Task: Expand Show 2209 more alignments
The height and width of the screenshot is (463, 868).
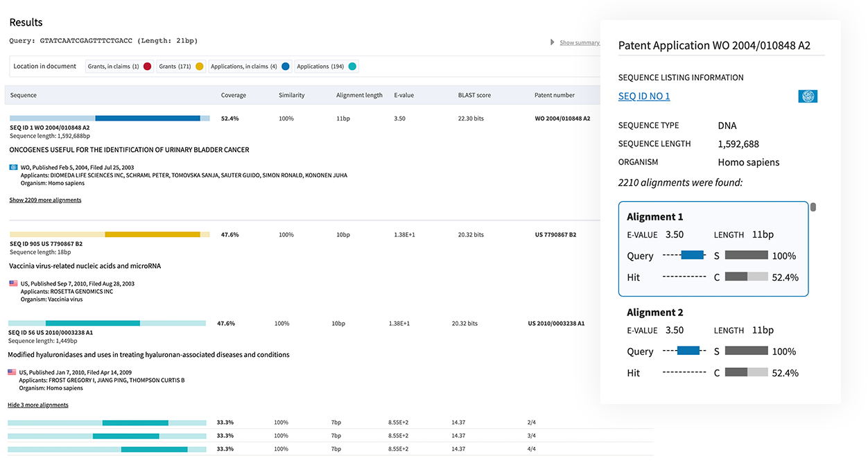Action: click(x=45, y=200)
